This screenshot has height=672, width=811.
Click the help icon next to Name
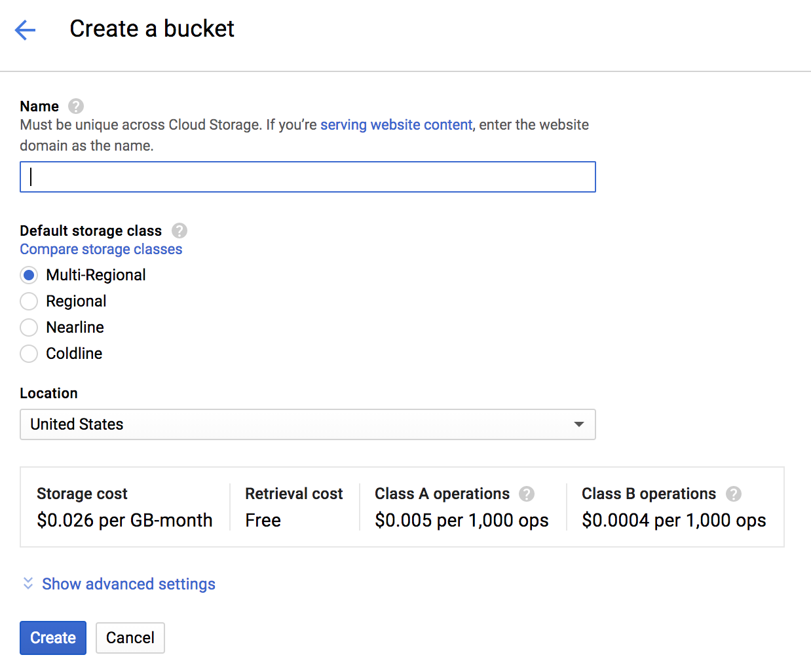click(x=76, y=106)
